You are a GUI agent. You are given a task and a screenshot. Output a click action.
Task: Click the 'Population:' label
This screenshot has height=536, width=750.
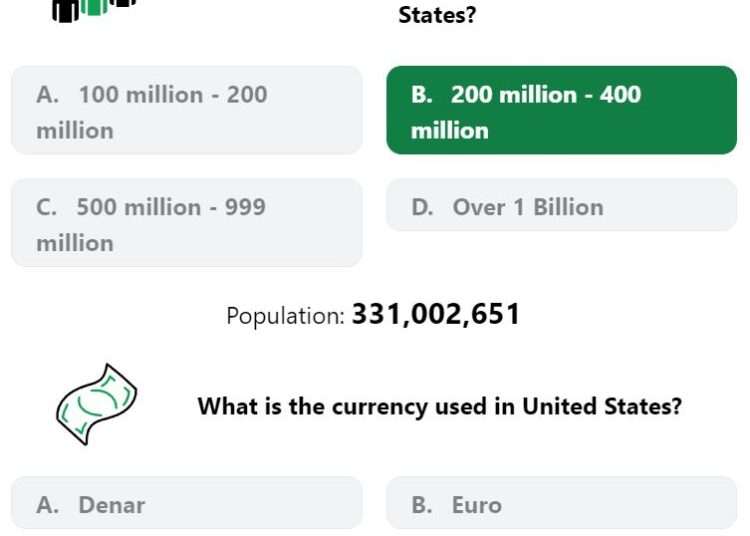pos(285,316)
